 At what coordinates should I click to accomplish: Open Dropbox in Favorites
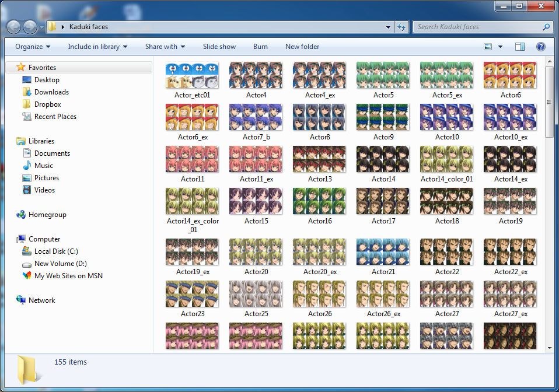pos(47,104)
